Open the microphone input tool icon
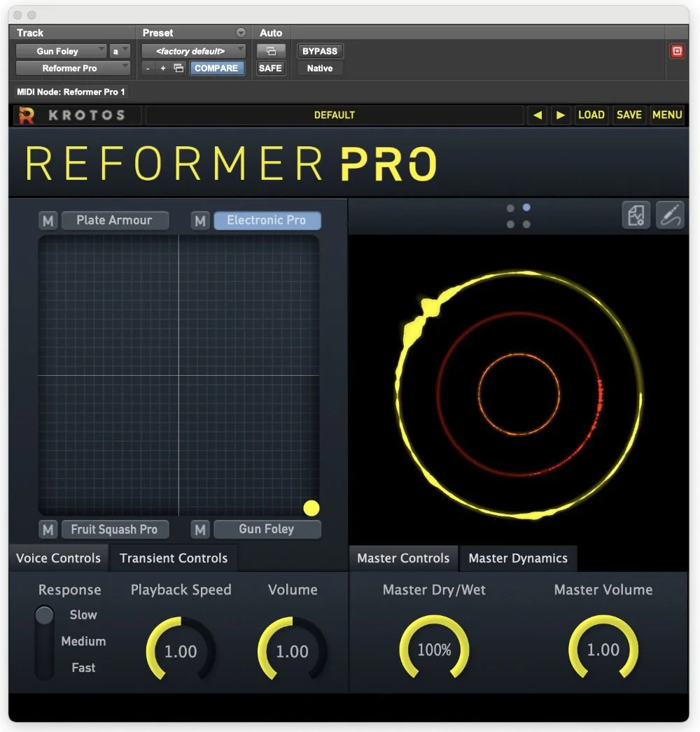 tap(670, 215)
